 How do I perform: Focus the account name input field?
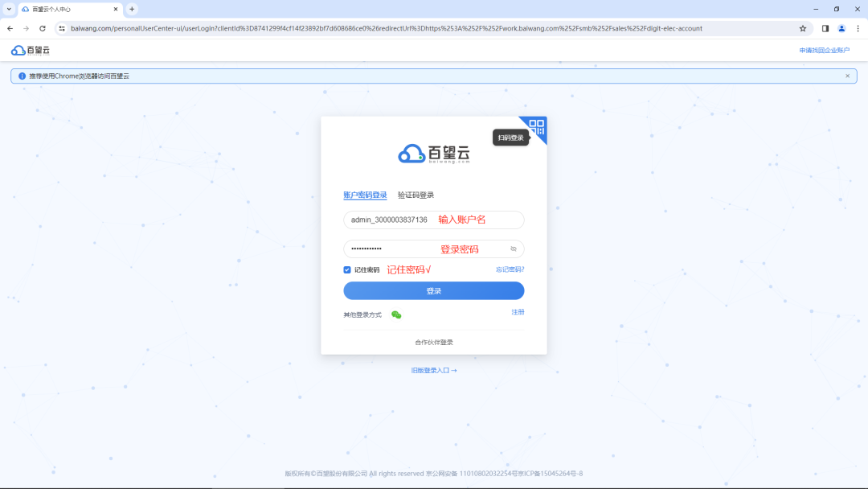click(x=433, y=220)
